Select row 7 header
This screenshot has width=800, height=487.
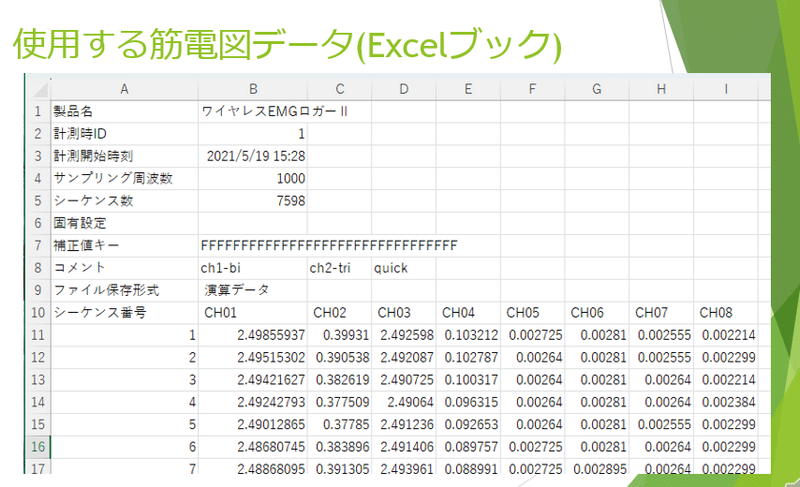point(38,245)
